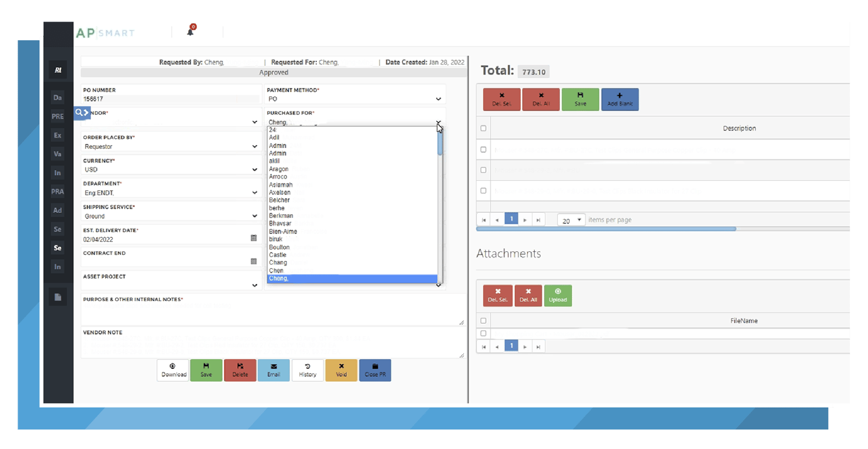Open the Contract End calendar picker
868x449 pixels.
(x=254, y=261)
